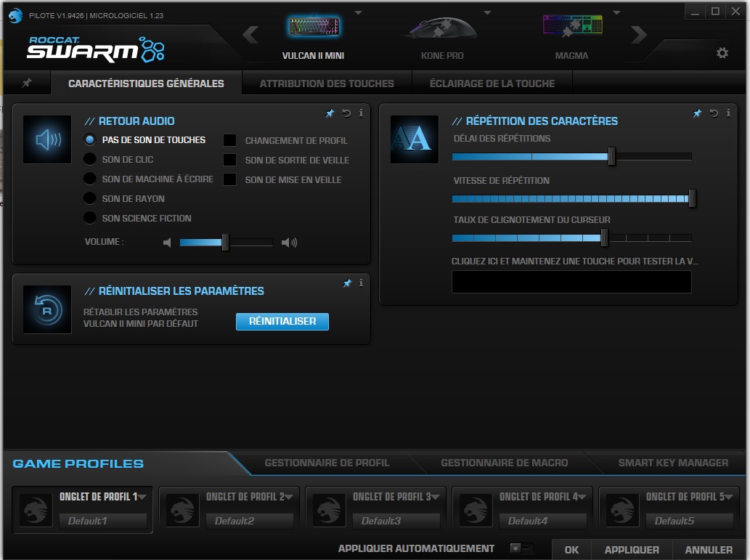Switch to the Attribution des Touches tab

[x=325, y=83]
